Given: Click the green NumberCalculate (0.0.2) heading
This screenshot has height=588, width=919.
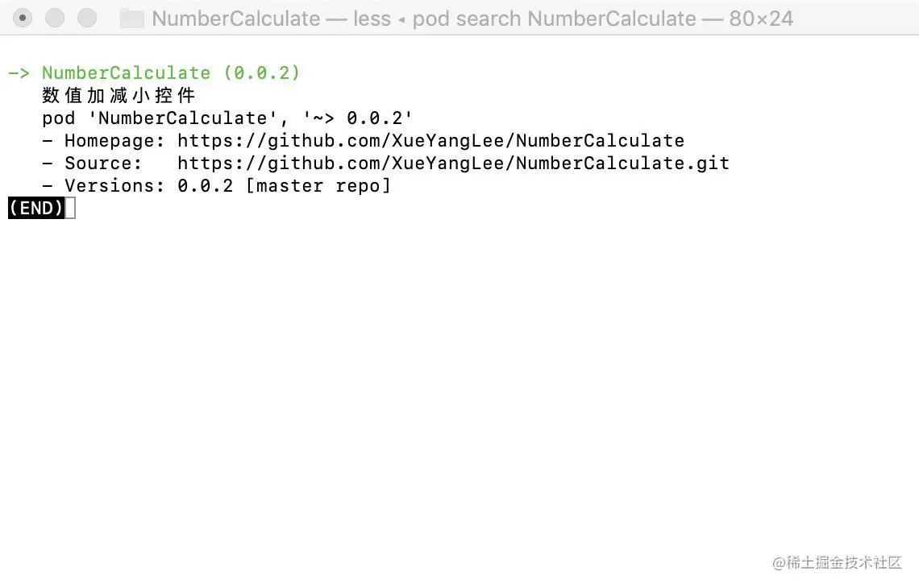Looking at the screenshot, I should point(171,72).
